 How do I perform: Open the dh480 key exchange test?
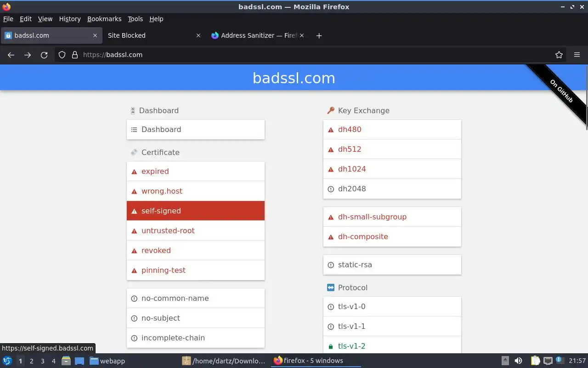392,130
